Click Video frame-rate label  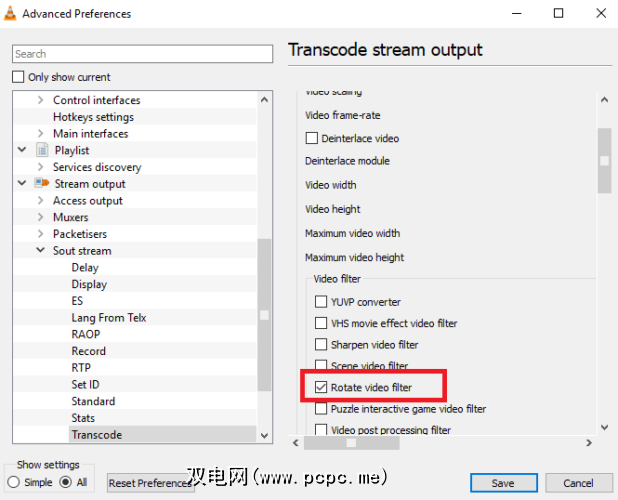tap(343, 115)
